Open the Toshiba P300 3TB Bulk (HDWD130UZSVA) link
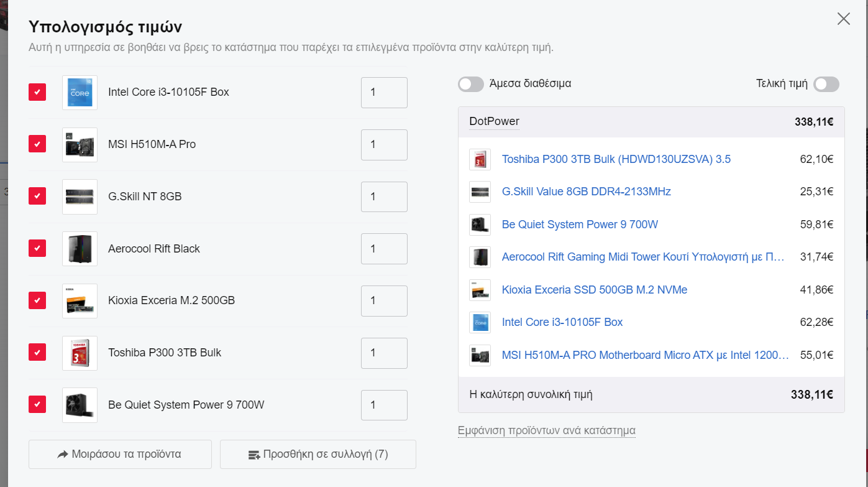Image resolution: width=868 pixels, height=487 pixels. [x=616, y=159]
